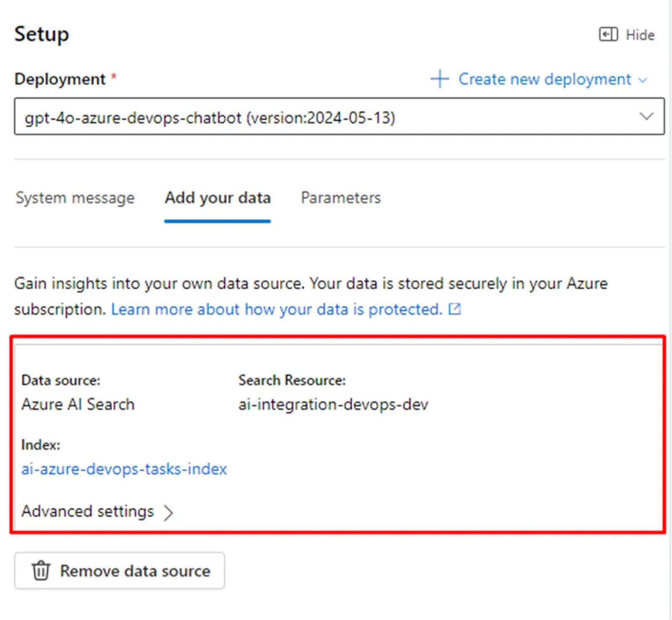Click the trash can icon
Screen dimensions: 672x620
[x=41, y=570]
